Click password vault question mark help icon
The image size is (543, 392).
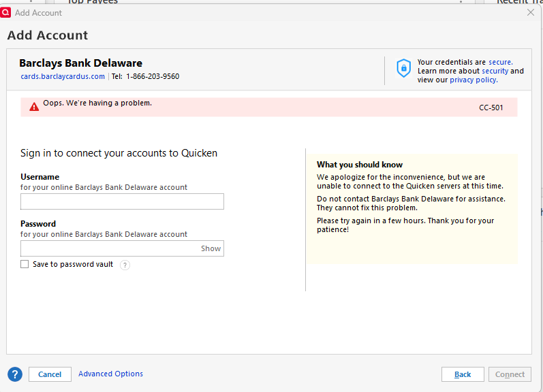tap(125, 265)
